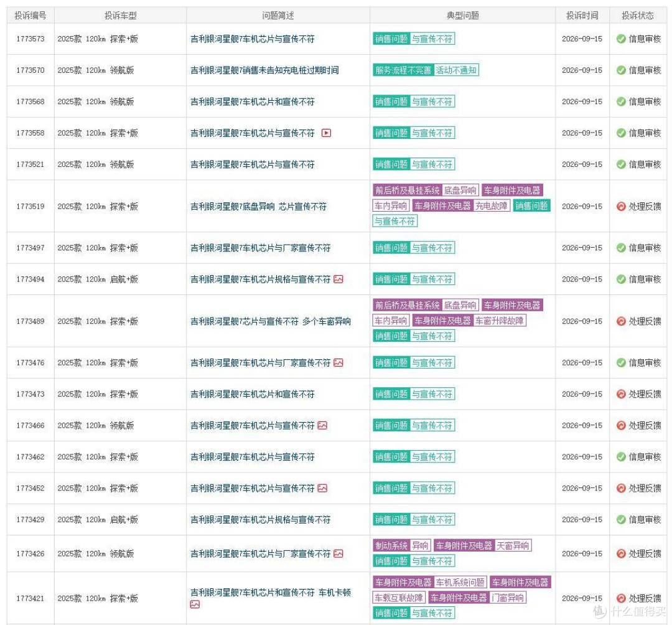
Task: Click the image icon in complaint 1773466 row
Action: tap(322, 425)
